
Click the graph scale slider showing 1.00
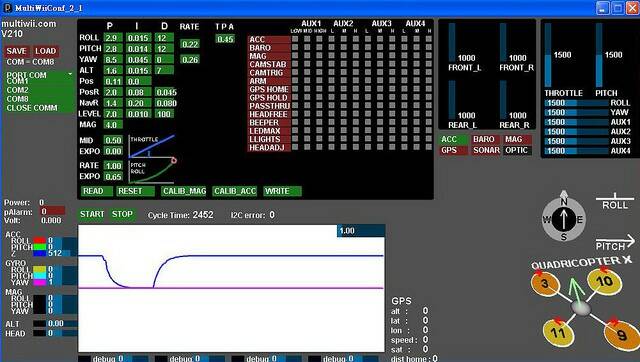coord(361,231)
